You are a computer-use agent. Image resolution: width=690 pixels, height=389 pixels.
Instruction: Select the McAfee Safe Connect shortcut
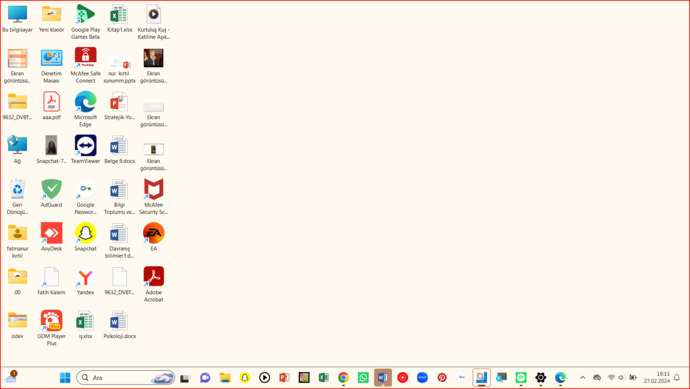(x=85, y=66)
